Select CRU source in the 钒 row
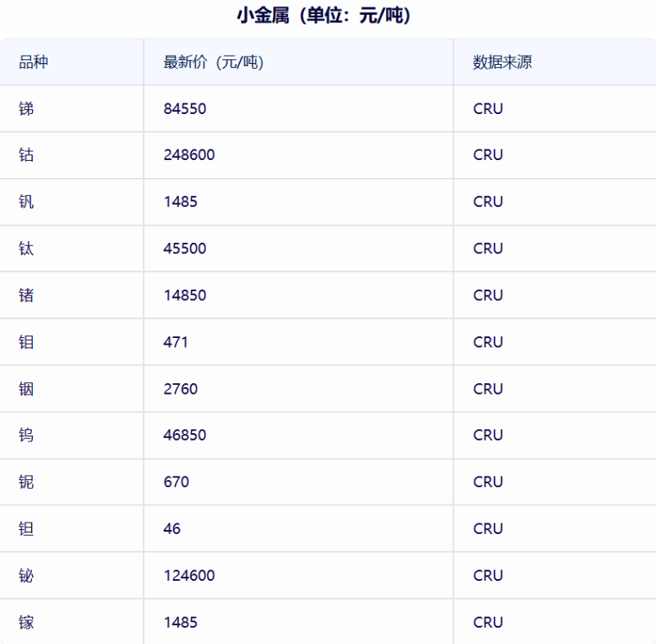Viewport: 656px width, 644px height. click(x=488, y=202)
